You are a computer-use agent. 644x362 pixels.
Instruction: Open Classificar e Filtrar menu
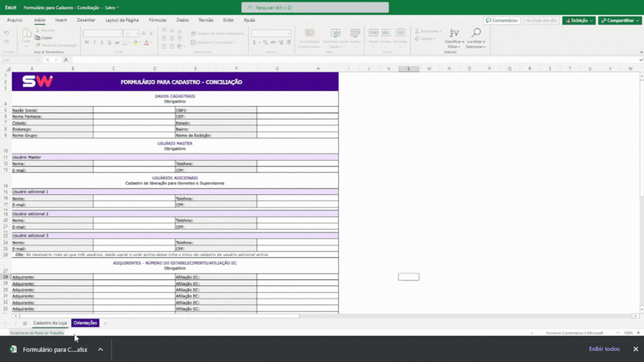[x=454, y=38]
